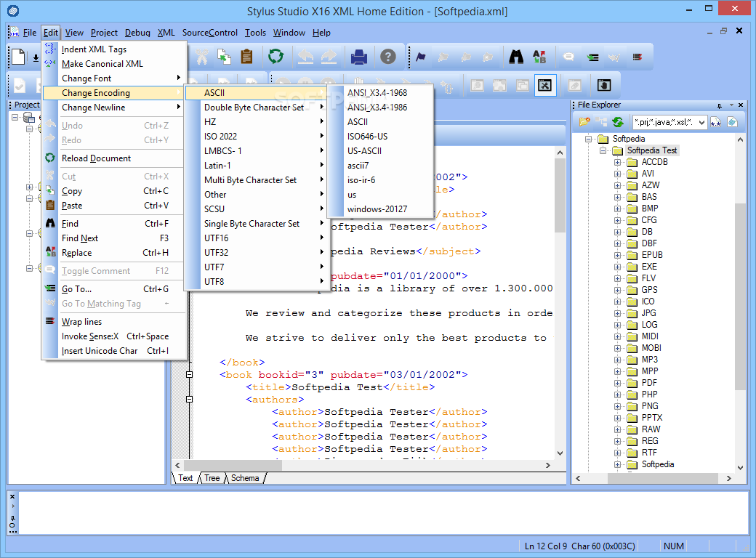The image size is (756, 558).
Task: Expand the EPUB folder node
Action: (617, 255)
